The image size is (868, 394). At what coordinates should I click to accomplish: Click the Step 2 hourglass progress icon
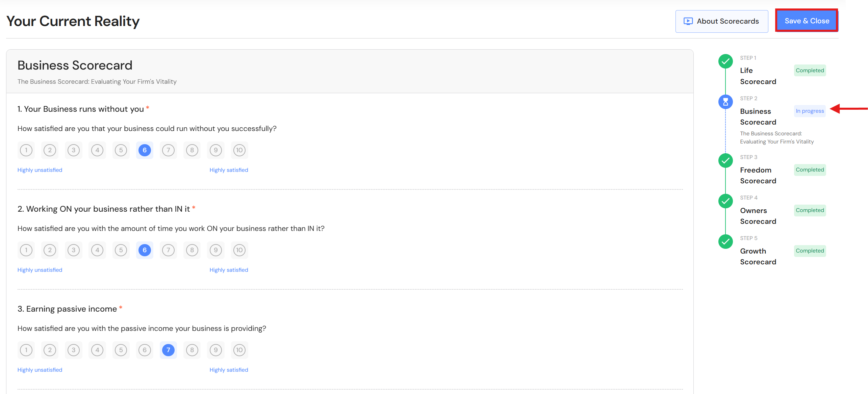coord(725,102)
